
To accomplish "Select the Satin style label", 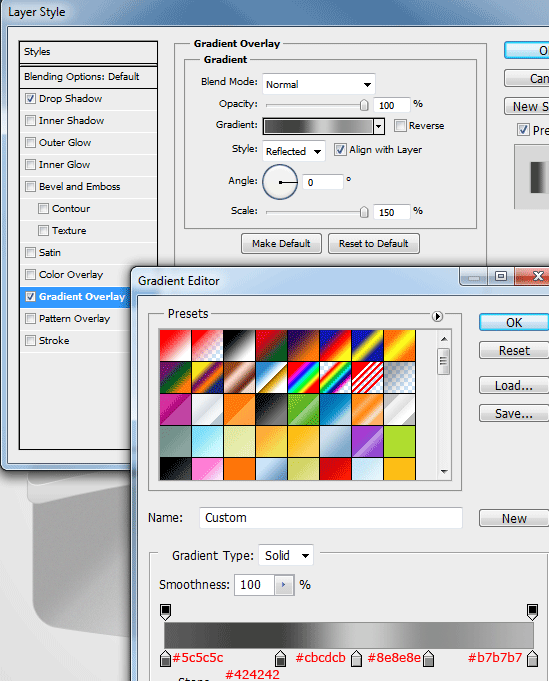I will coord(50,252).
